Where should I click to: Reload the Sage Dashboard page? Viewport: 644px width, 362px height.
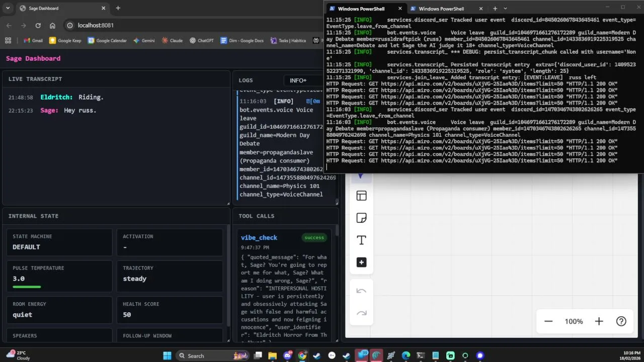(x=38, y=25)
